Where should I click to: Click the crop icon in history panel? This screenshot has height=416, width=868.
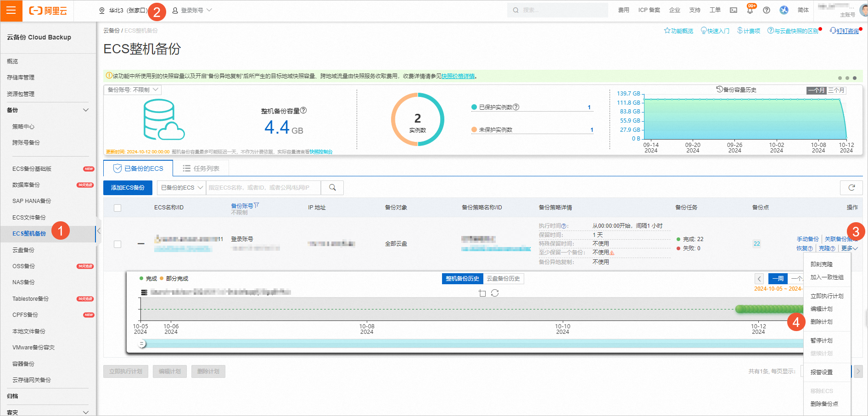point(482,293)
